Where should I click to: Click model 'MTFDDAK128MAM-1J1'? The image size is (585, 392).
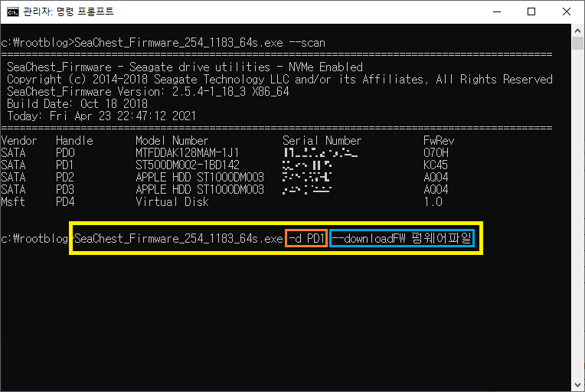[188, 153]
